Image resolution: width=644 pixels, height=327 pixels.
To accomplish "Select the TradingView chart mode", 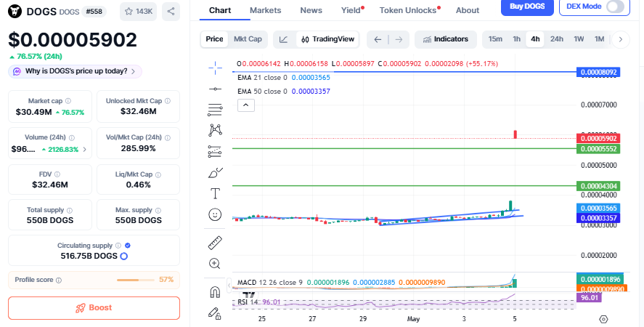I will tap(327, 39).
